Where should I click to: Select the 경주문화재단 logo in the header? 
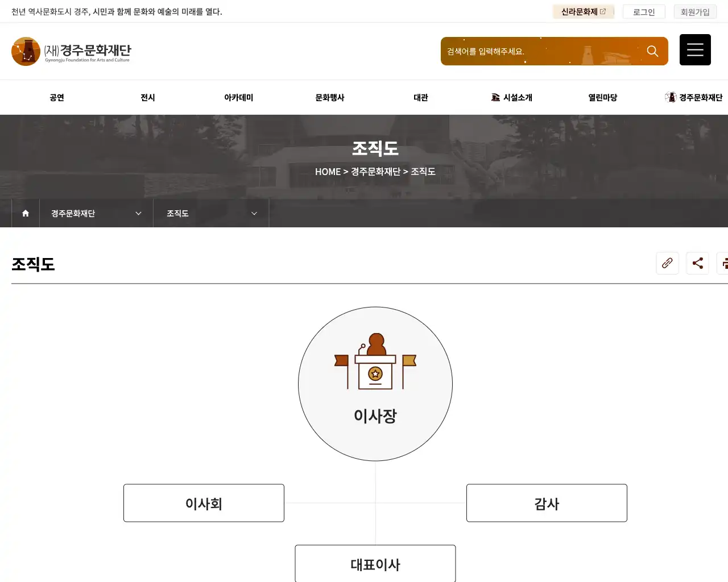71,51
